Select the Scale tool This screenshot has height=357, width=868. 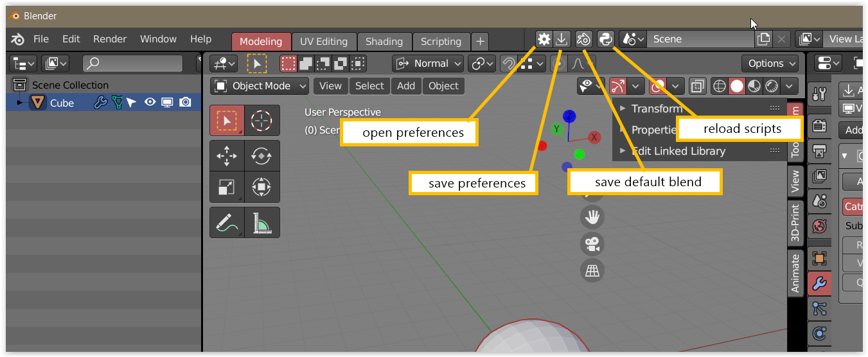coord(227,187)
